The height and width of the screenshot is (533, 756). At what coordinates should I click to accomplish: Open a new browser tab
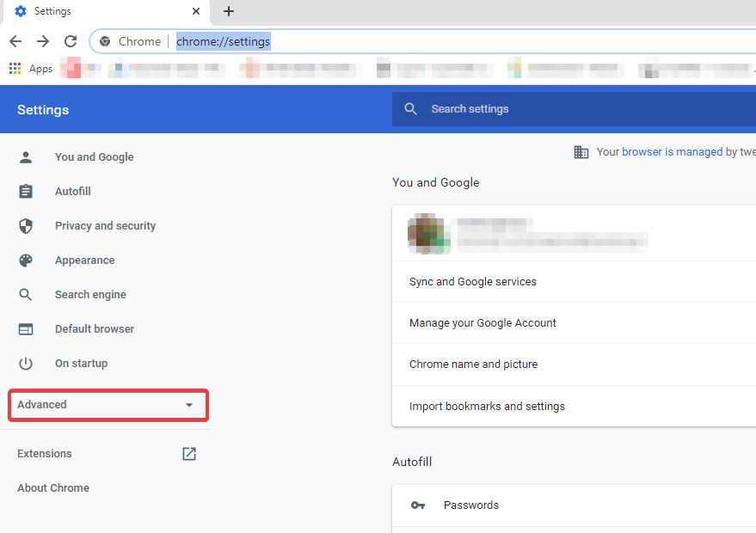click(228, 11)
